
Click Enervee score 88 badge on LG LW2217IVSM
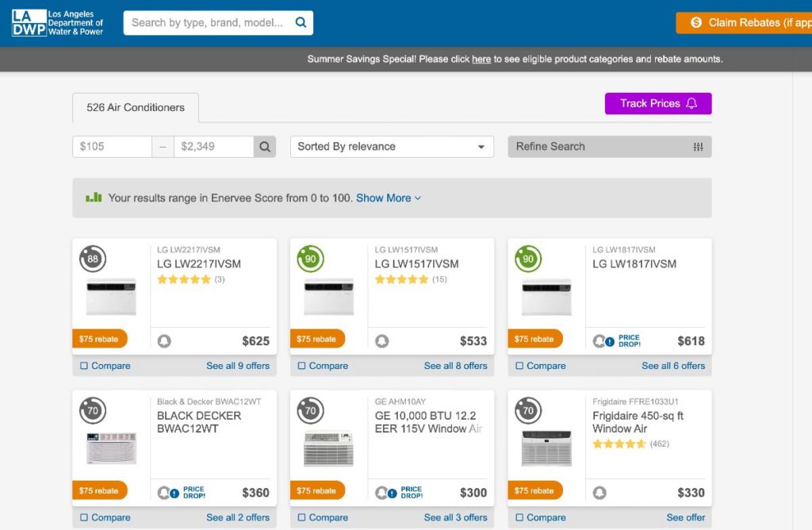(x=93, y=259)
